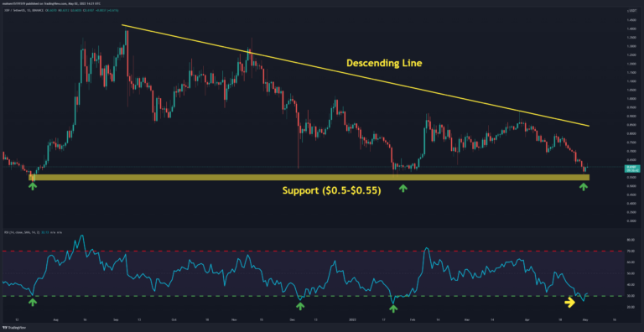Click the '2022' label on the time axis
The width and height of the screenshot is (644, 332).
click(x=352, y=319)
